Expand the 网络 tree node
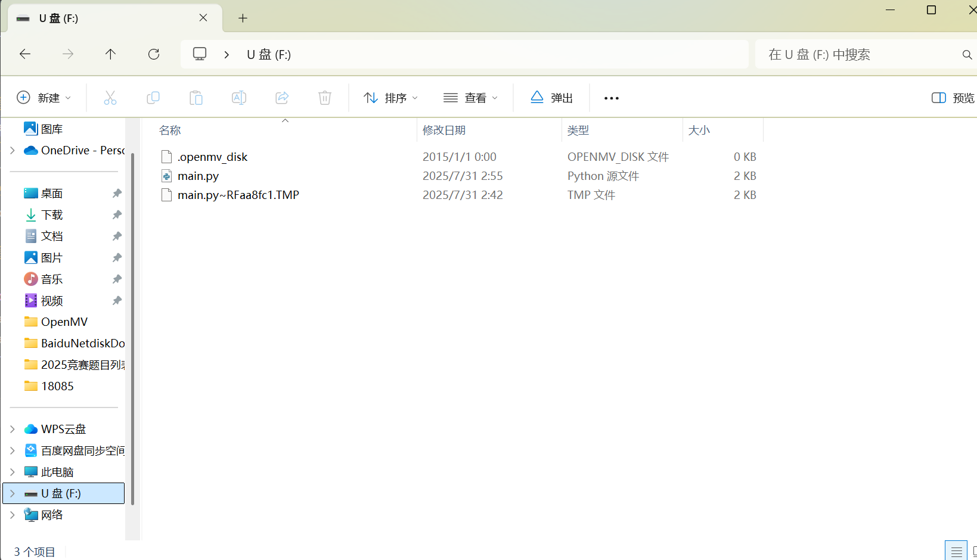The height and width of the screenshot is (560, 977). point(13,515)
